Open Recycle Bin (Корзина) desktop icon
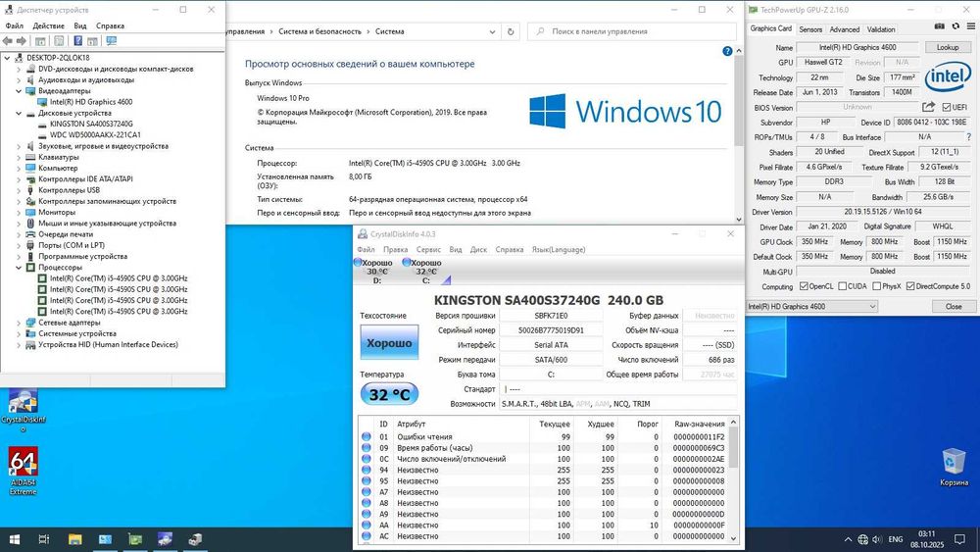This screenshot has height=552, width=980. (954, 467)
